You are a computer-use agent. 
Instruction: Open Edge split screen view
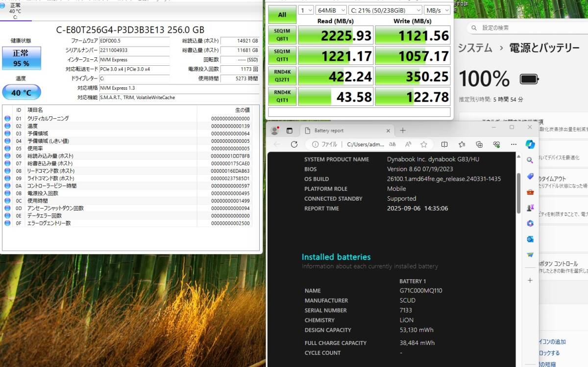click(444, 144)
